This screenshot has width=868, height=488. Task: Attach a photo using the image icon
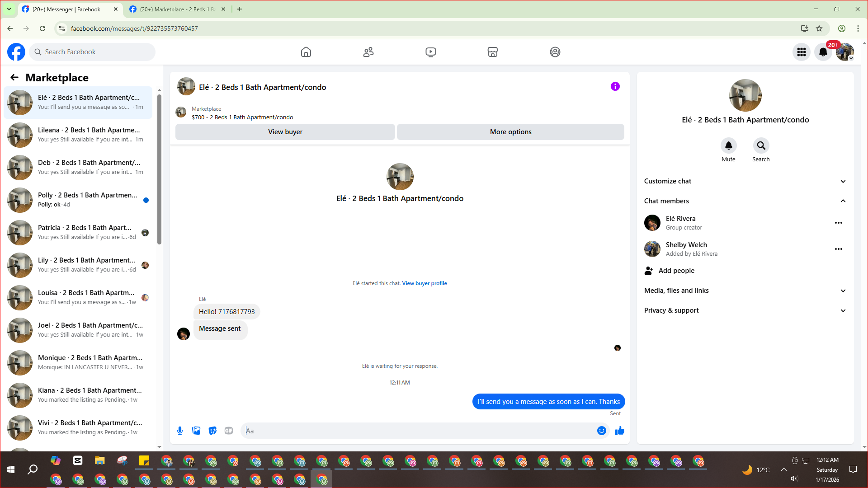click(x=196, y=431)
